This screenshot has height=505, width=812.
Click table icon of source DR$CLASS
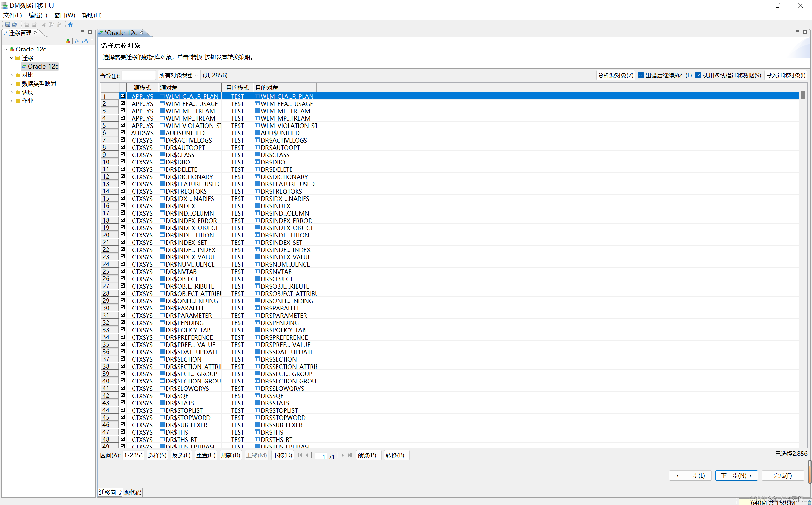[162, 155]
